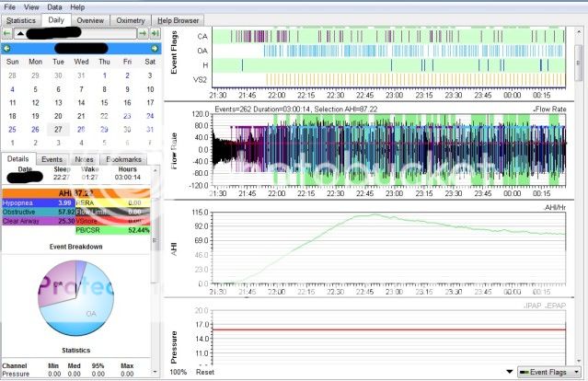The height and width of the screenshot is (381, 588).
Task: Click the RERA index row
Action: [x=113, y=202]
